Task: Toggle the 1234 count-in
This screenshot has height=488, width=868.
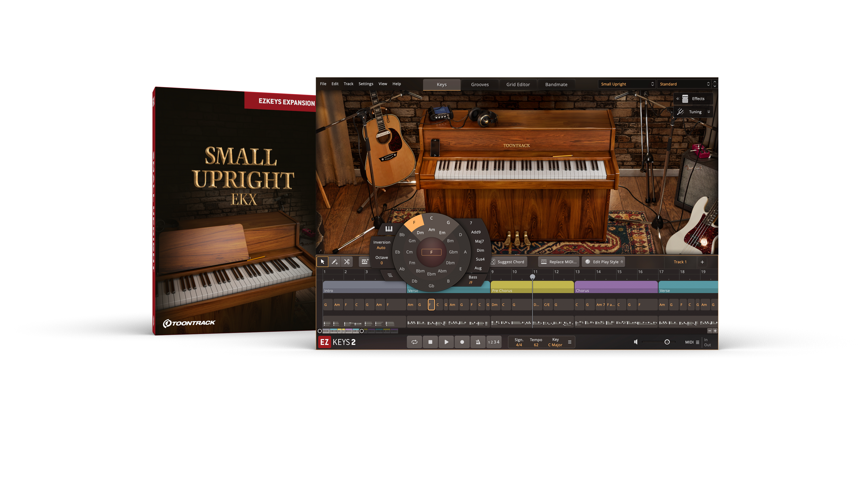Action: click(x=494, y=342)
